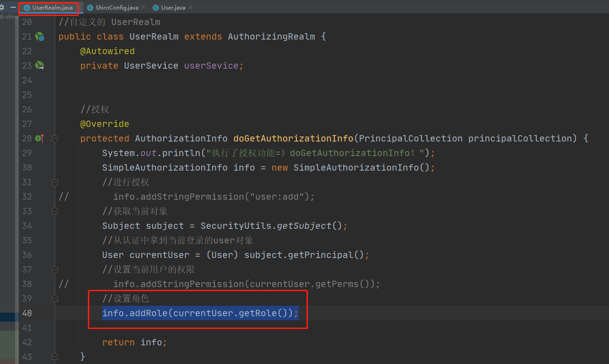The height and width of the screenshot is (364, 609).
Task: Click the //获取当前对象 comment
Action: pos(135,211)
